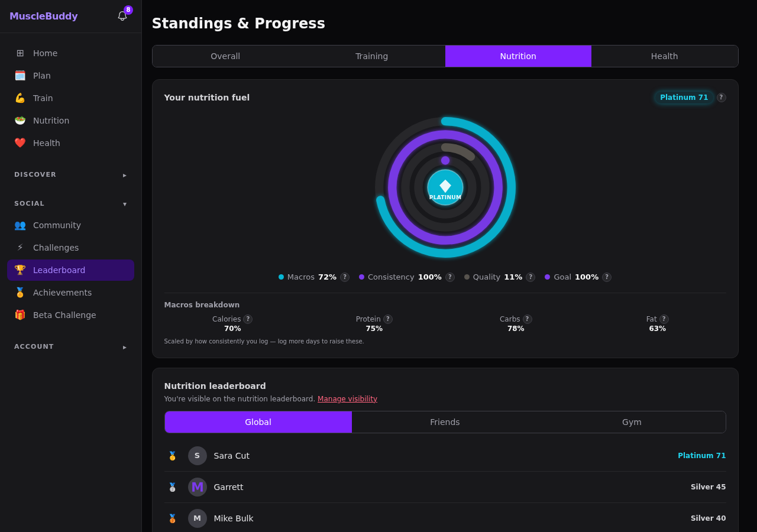The width and height of the screenshot is (757, 532).
Task: Open Fat help question mark
Action: 664,319
